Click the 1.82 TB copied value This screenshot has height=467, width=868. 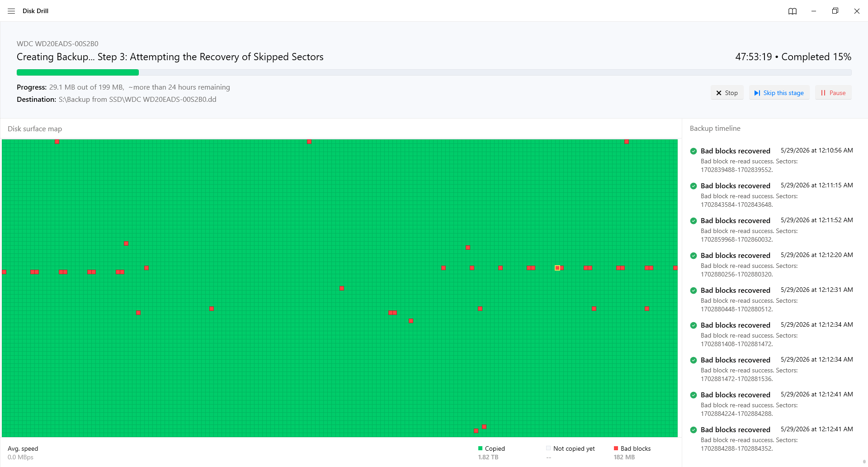coord(488,457)
